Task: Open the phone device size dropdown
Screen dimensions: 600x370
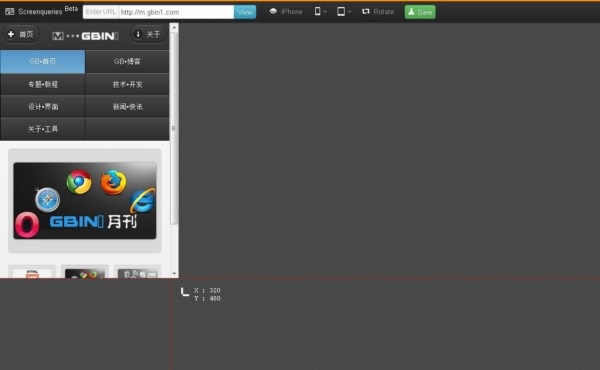Action: click(x=320, y=11)
